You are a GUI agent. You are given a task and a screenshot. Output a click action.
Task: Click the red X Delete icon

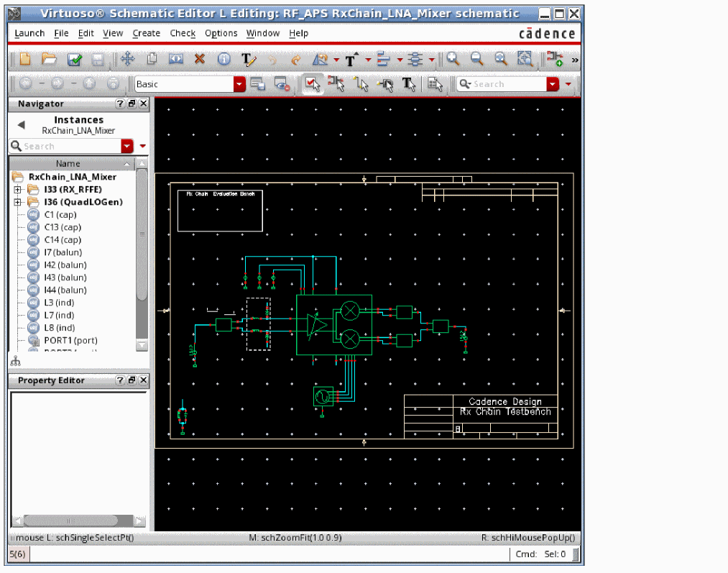point(200,60)
